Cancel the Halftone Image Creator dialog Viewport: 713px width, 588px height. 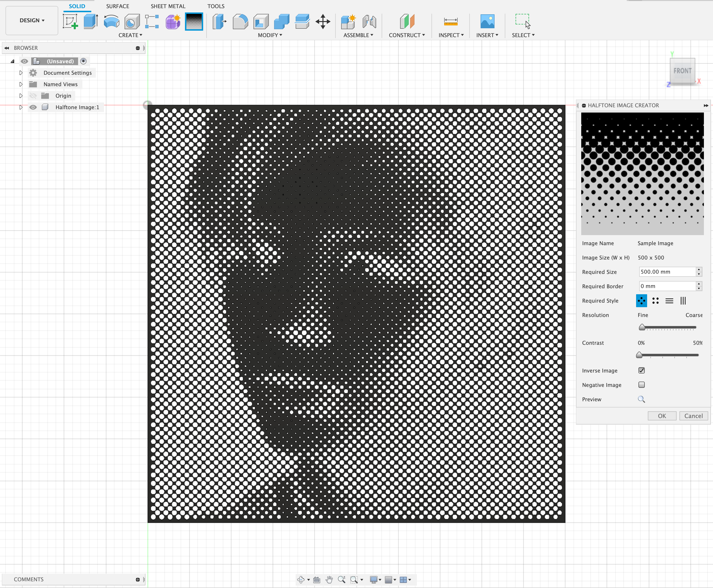tap(693, 416)
